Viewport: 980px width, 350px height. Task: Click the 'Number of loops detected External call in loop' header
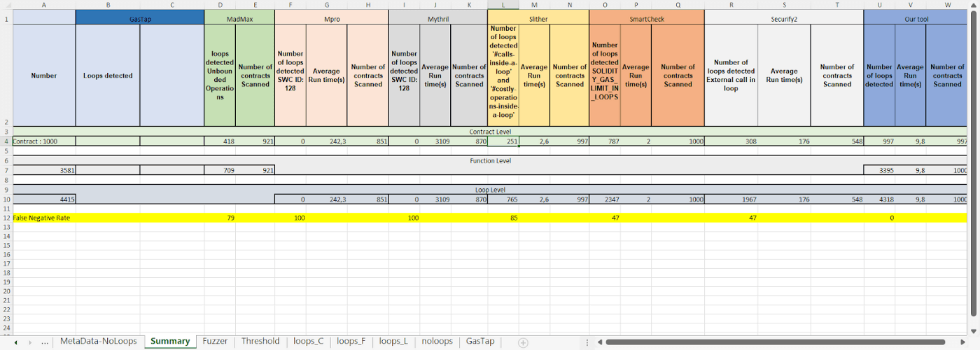click(x=731, y=76)
